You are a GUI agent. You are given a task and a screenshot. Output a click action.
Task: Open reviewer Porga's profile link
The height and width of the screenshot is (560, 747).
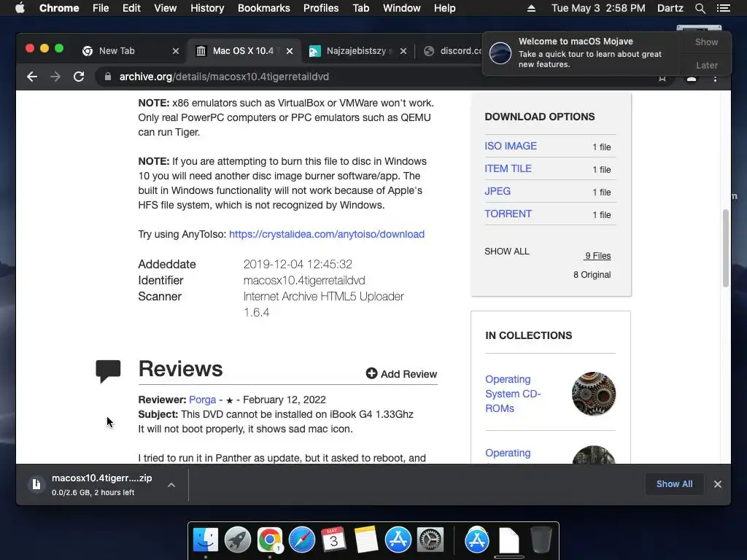203,400
